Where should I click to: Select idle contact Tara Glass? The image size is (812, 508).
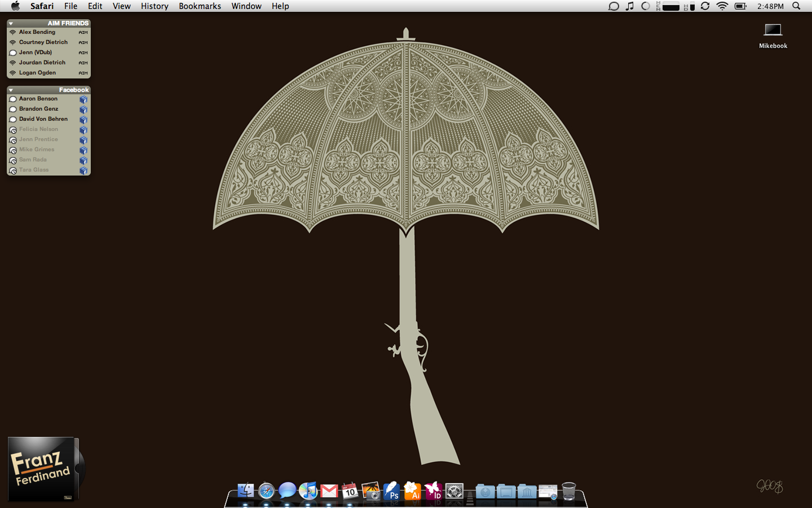(x=48, y=170)
